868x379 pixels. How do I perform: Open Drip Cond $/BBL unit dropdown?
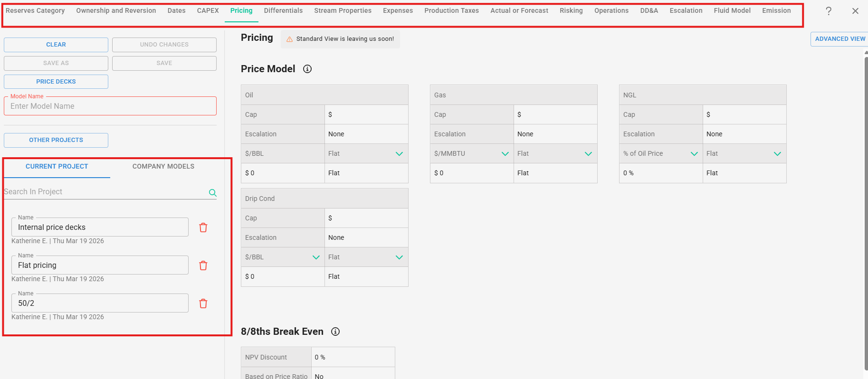click(316, 257)
